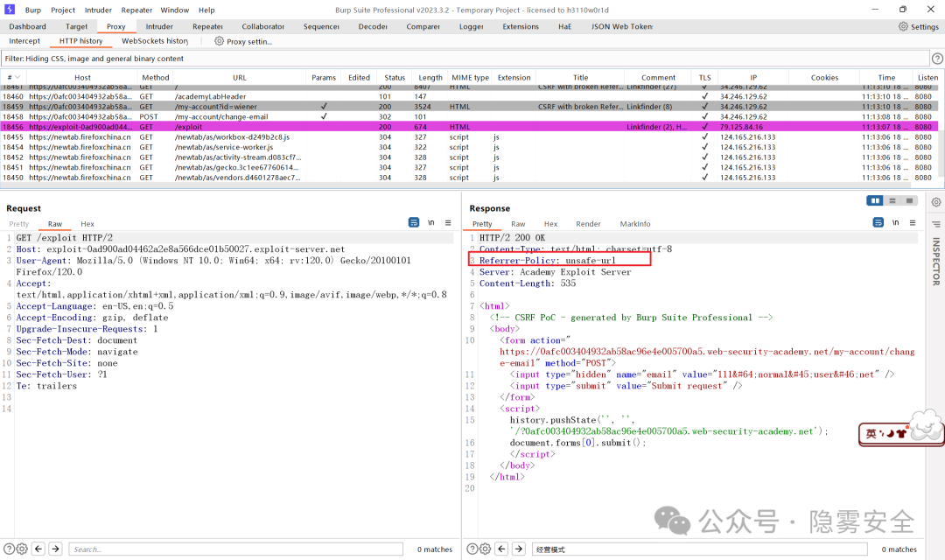Screen dimensions: 945x560
Task: Select side-by-side request/response layout
Action: click(x=875, y=200)
